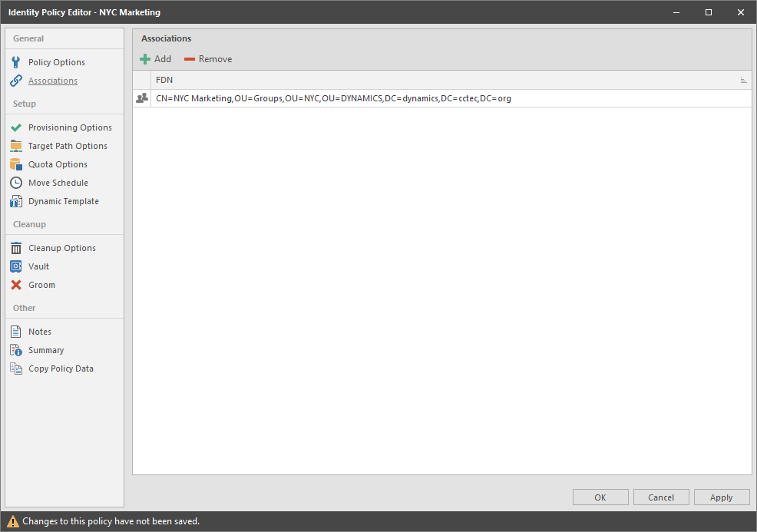The width and height of the screenshot is (757, 532).
Task: Click the Summary info document icon
Action: (16, 350)
